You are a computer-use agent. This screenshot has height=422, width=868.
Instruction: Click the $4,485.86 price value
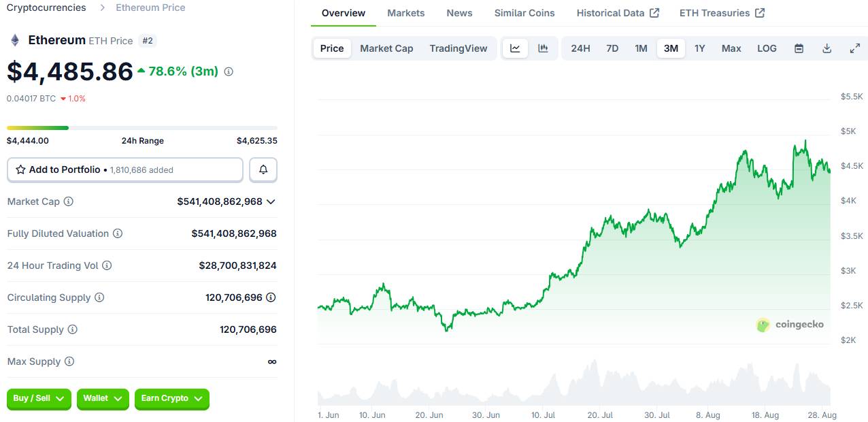70,71
